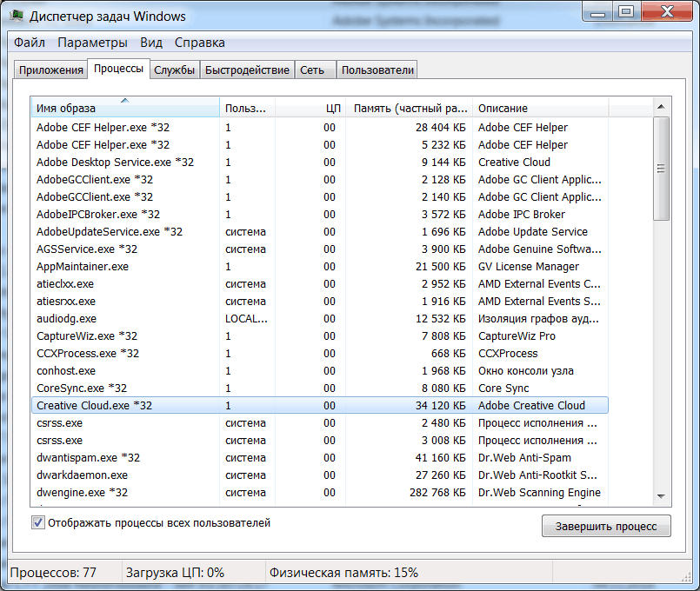
Task: Click the 34 120 КБ memory value
Action: tap(440, 406)
